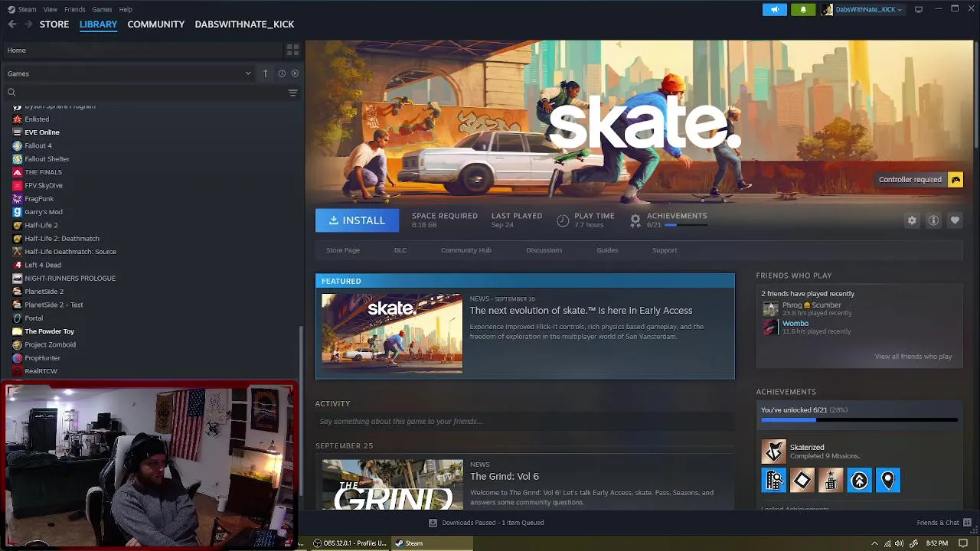Switch to Big Picture mode monitor icon
980x551 pixels.
pyautogui.click(x=919, y=9)
